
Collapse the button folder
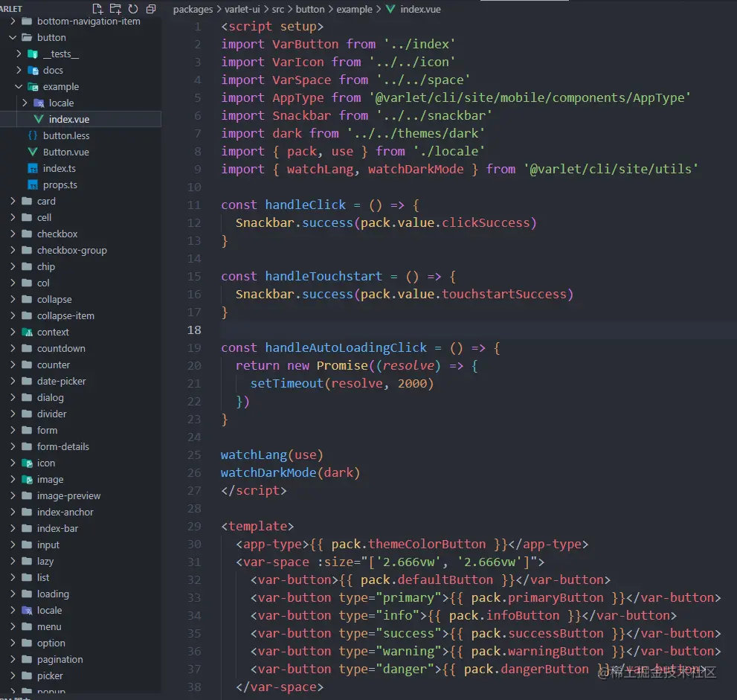point(13,37)
